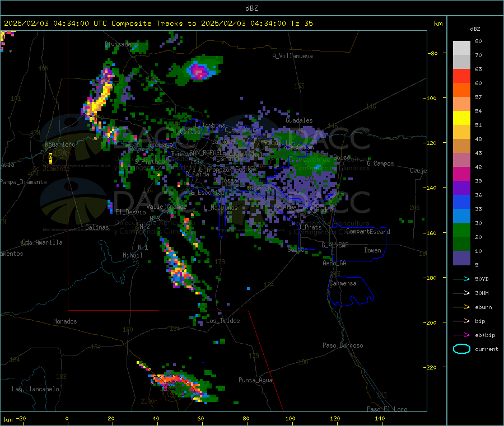This screenshot has width=504, height=426.
Task: Click the Lag.Llancanelo map label
Action: click(36, 389)
